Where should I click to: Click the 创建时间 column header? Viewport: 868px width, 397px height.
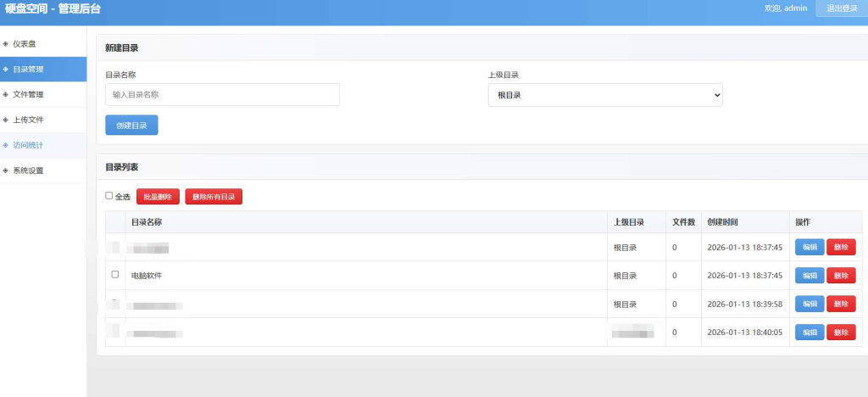point(722,222)
